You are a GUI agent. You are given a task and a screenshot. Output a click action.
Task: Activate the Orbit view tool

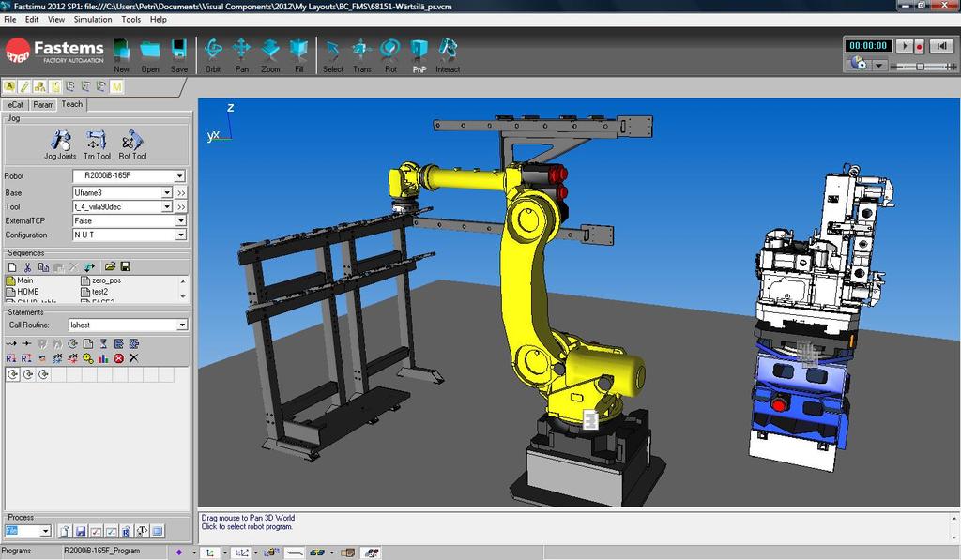coord(213,54)
